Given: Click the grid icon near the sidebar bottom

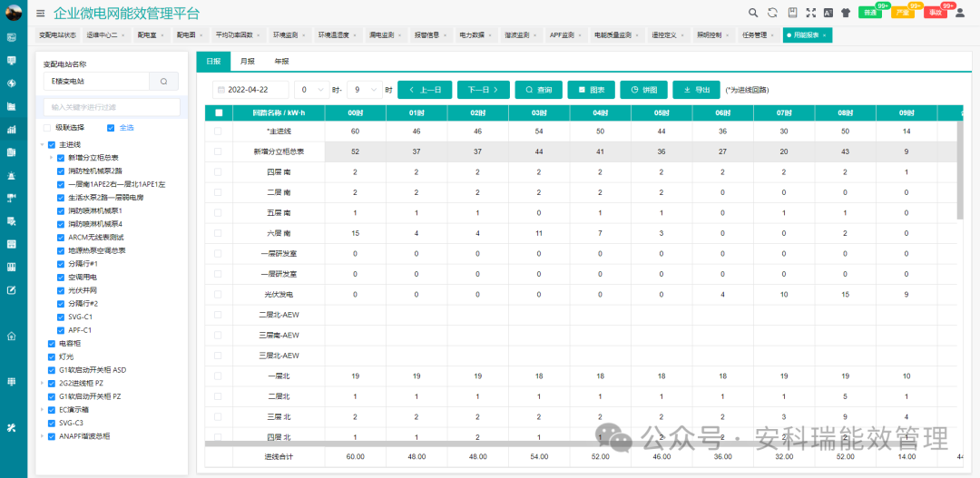Looking at the screenshot, I should tap(11, 382).
